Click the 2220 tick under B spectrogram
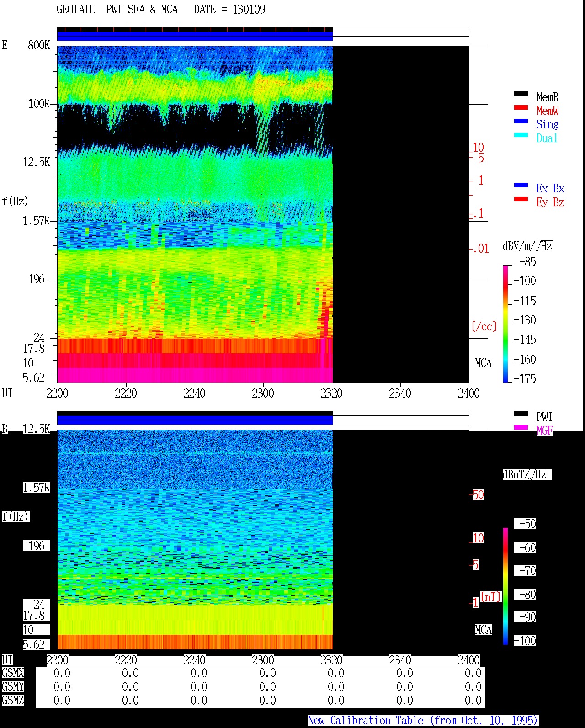 126,660
